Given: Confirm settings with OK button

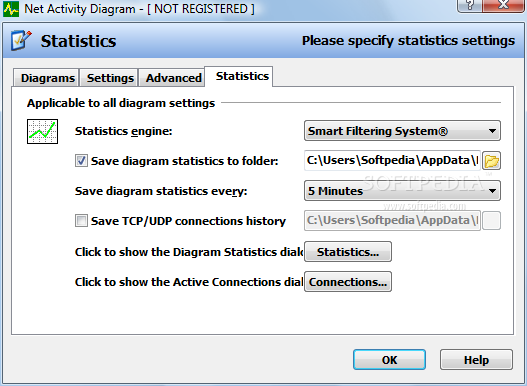Looking at the screenshot, I should coord(389,360).
